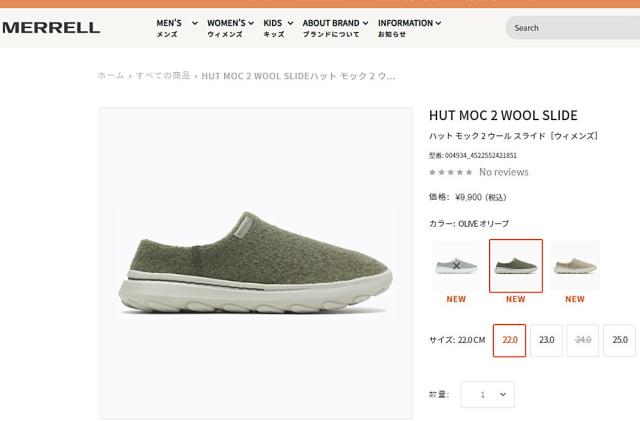Expand the ABOUT BRAND dropdown
The image size is (640, 421).
click(335, 28)
